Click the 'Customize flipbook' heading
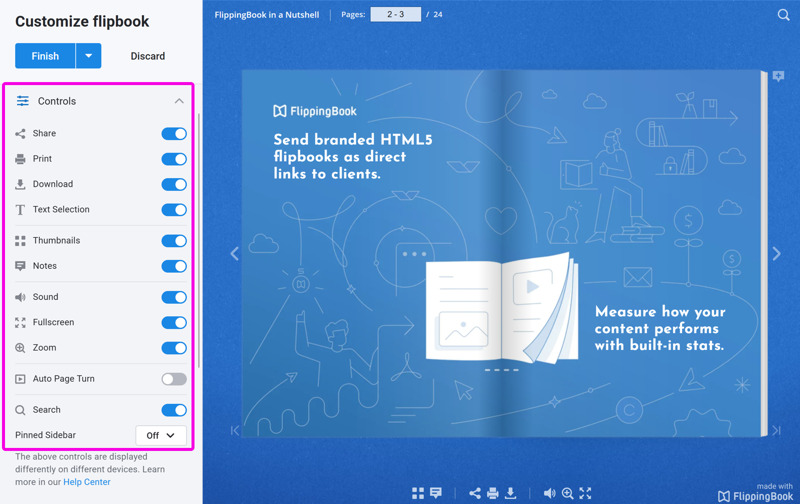The height and width of the screenshot is (504, 800). tap(82, 21)
